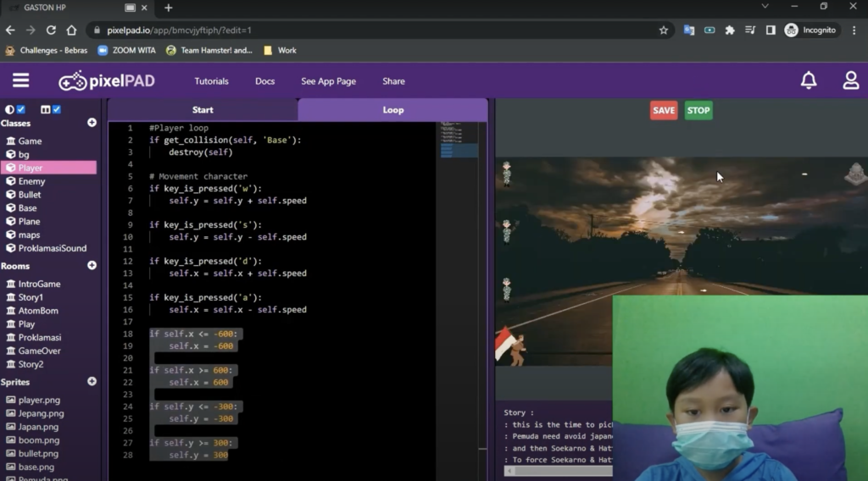
Task: Open the Tutorials menu item
Action: (211, 81)
